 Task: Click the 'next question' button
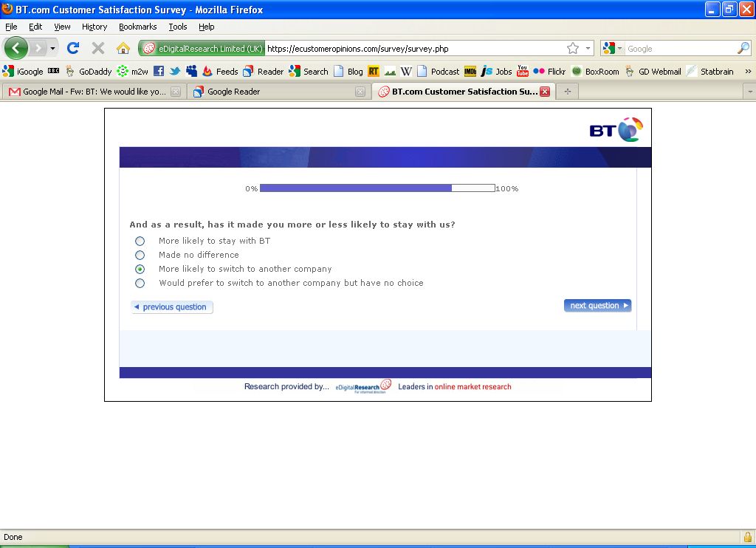tap(597, 306)
